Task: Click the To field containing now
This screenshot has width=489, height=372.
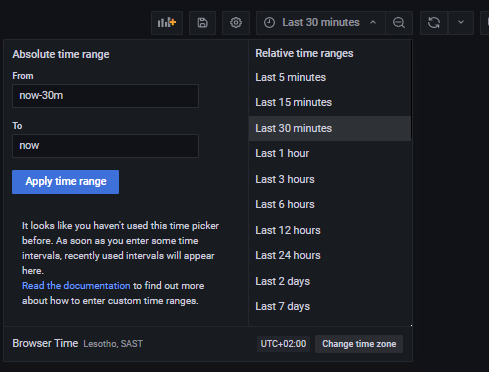Action: [105, 146]
